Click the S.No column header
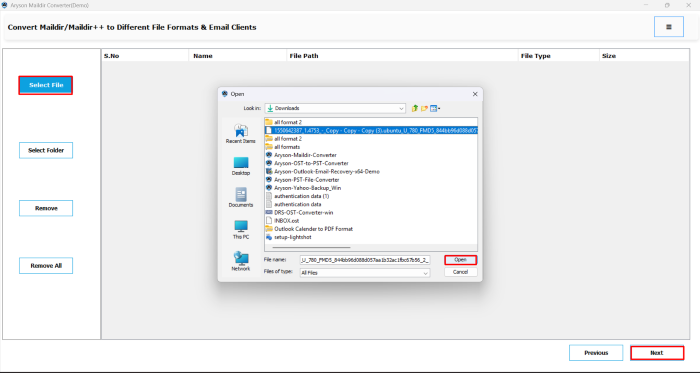Screen dimensions: 700x373 pos(145,56)
